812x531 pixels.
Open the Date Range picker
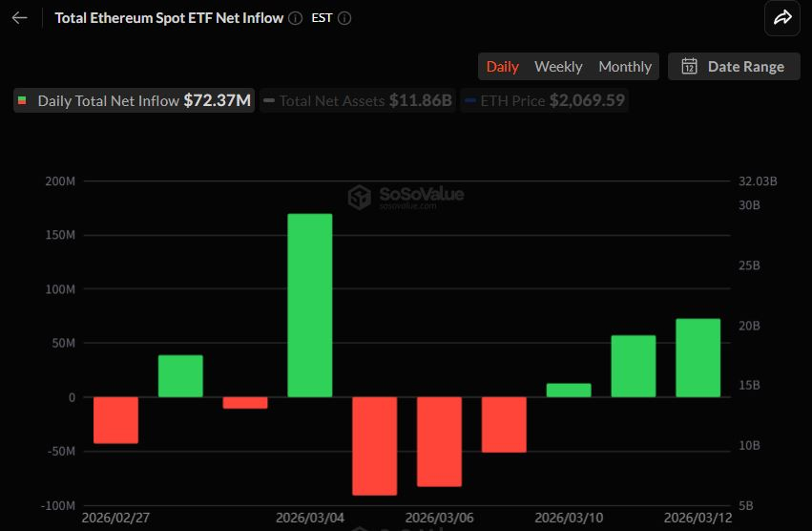[734, 67]
